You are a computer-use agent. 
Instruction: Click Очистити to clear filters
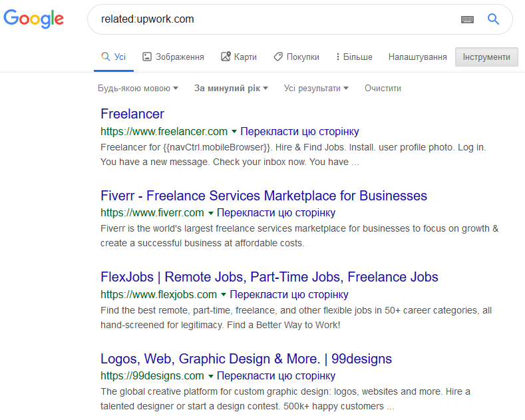pos(383,89)
